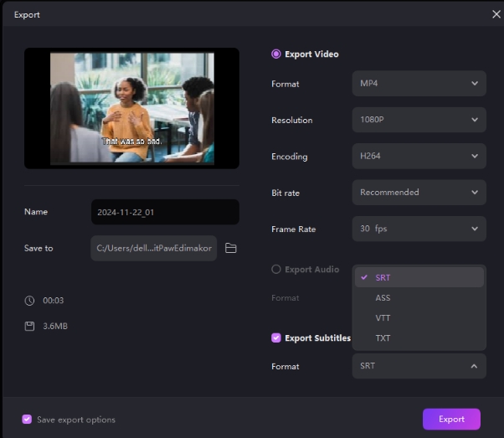The height and width of the screenshot is (438, 504).
Task: Expand the Resolution 1080P dropdown
Action: coord(419,120)
